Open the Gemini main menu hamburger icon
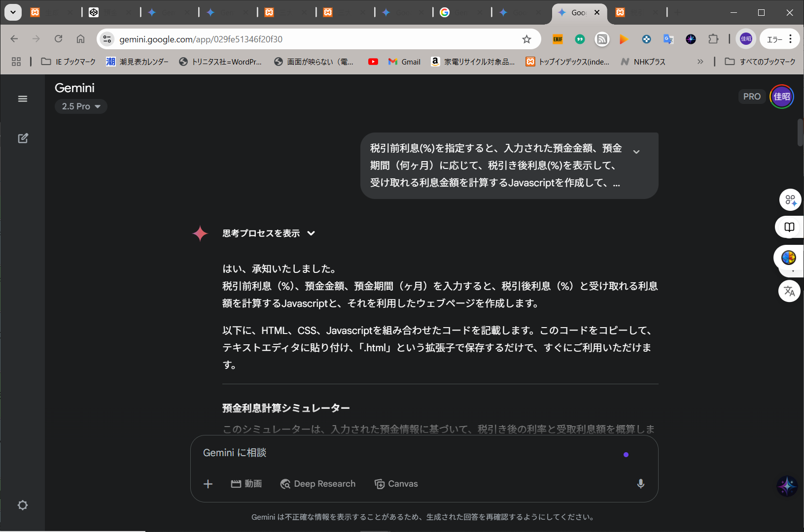Screen dimensions: 804x532 pyautogui.click(x=23, y=99)
